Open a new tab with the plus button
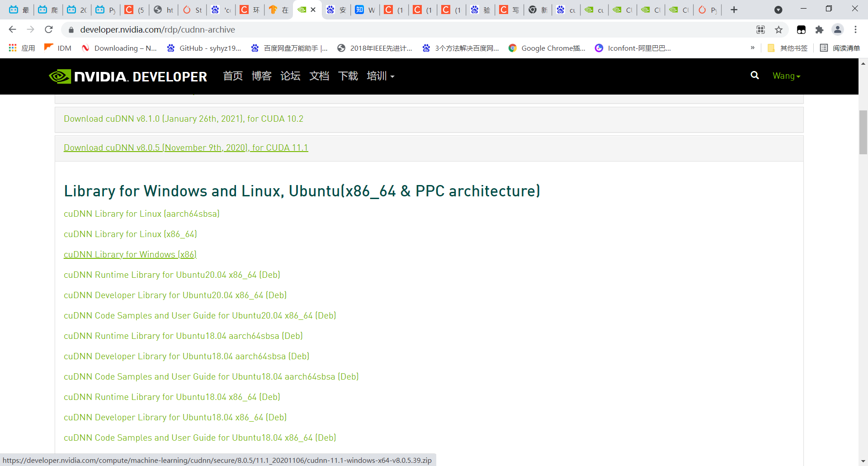 click(x=734, y=10)
